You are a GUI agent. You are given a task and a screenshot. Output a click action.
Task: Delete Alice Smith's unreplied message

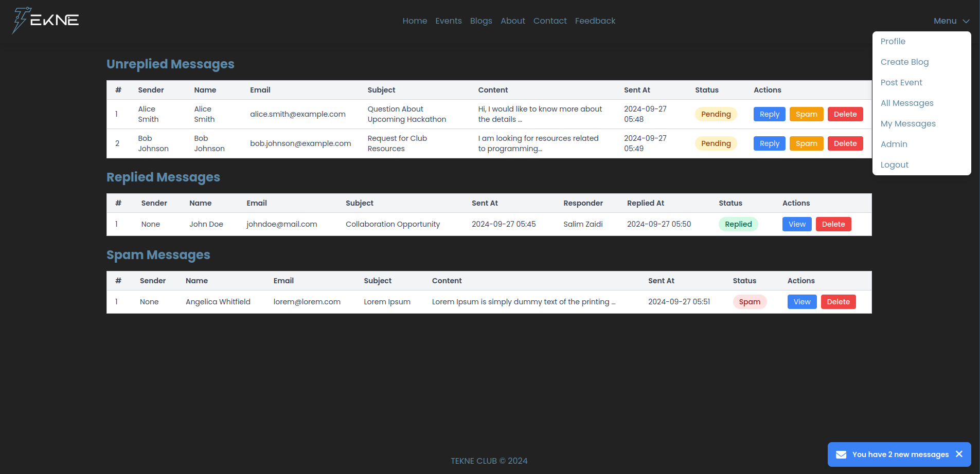coord(845,114)
